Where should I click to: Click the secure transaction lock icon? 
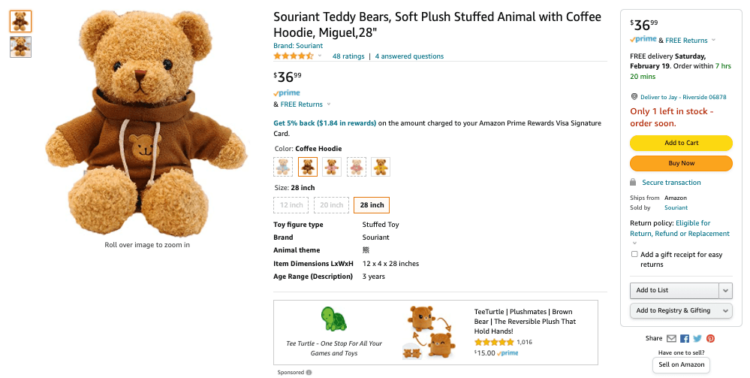(633, 182)
